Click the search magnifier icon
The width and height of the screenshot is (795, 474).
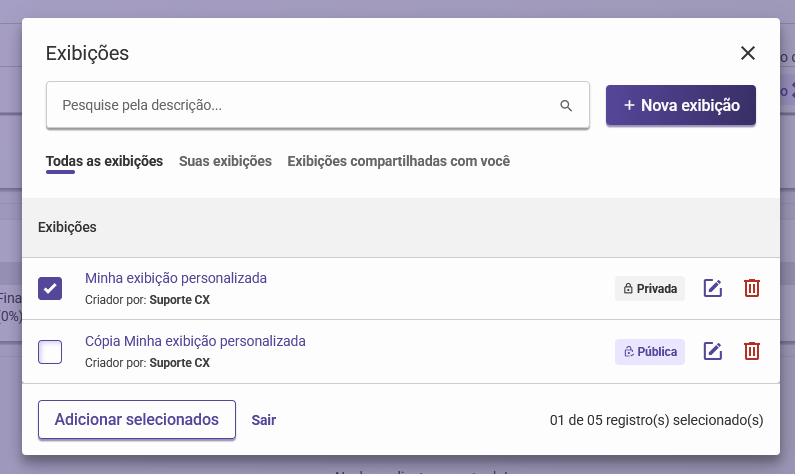[x=566, y=105]
